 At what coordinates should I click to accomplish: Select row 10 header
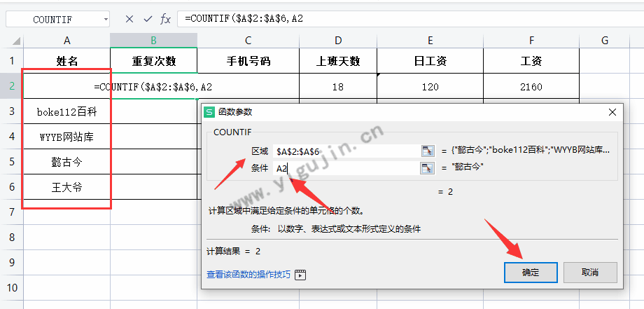11,288
